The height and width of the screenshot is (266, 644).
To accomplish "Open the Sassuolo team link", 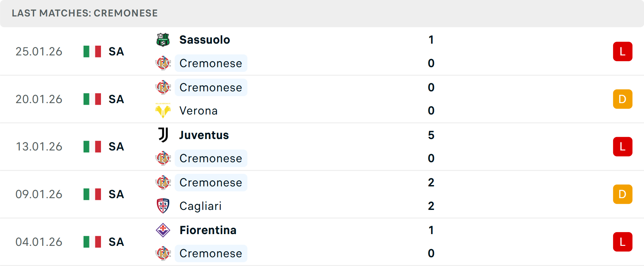I will pos(205,40).
